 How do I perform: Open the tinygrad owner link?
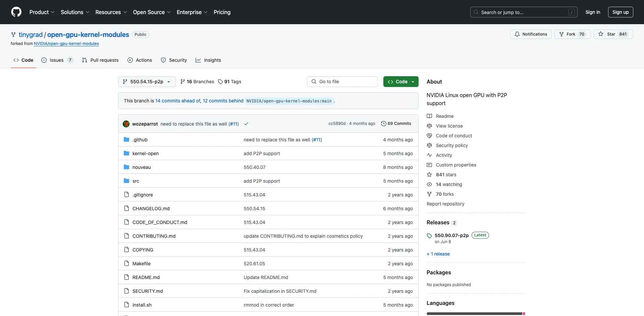(31, 35)
